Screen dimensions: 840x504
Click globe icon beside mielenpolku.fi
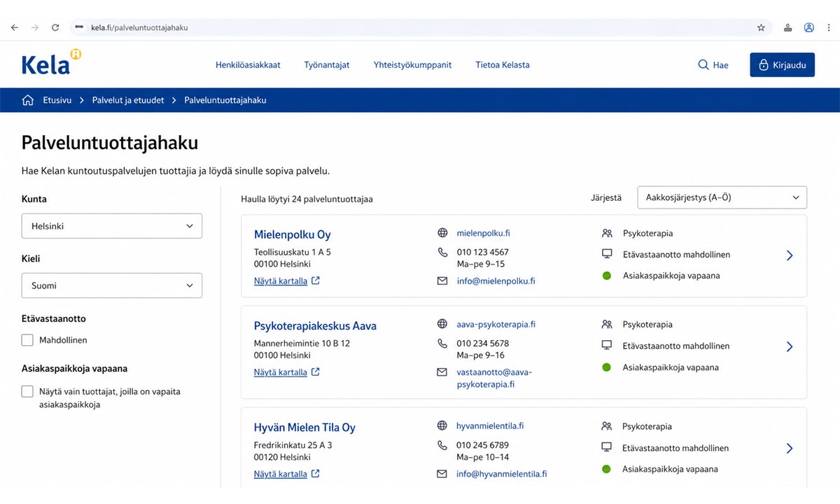pyautogui.click(x=442, y=233)
